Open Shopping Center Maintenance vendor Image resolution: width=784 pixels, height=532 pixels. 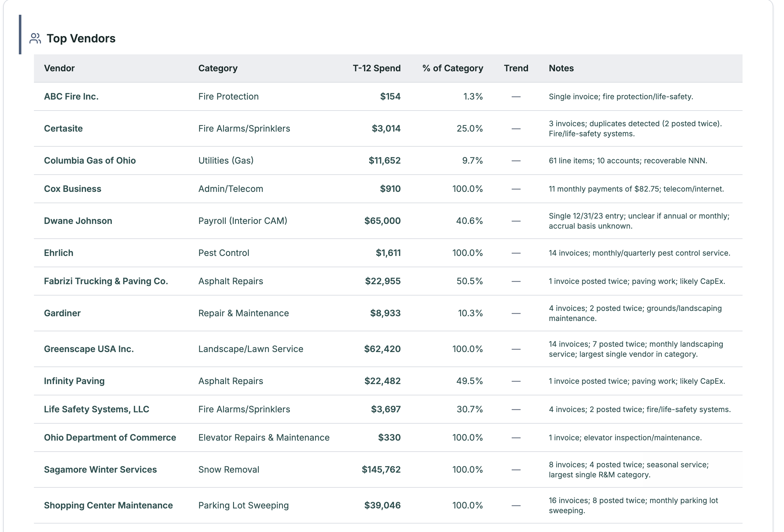108,505
